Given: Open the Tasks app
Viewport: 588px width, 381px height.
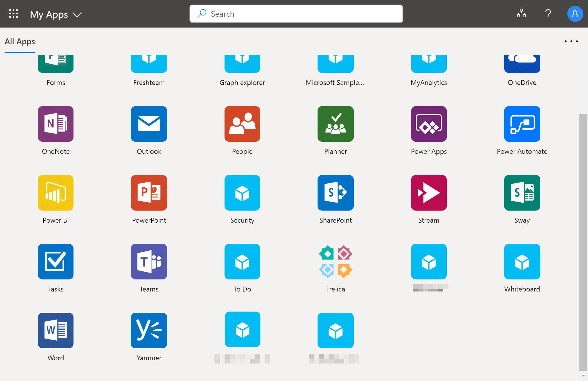Looking at the screenshot, I should coord(56,262).
